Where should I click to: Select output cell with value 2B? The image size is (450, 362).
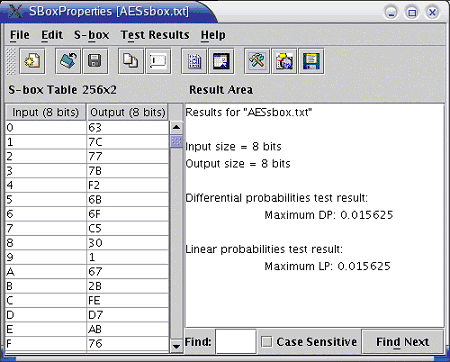pyautogui.click(x=128, y=286)
